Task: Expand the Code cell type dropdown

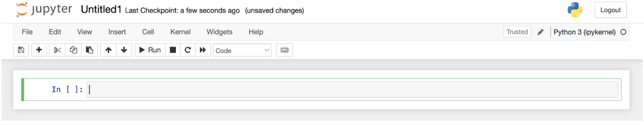Action: click(x=242, y=50)
